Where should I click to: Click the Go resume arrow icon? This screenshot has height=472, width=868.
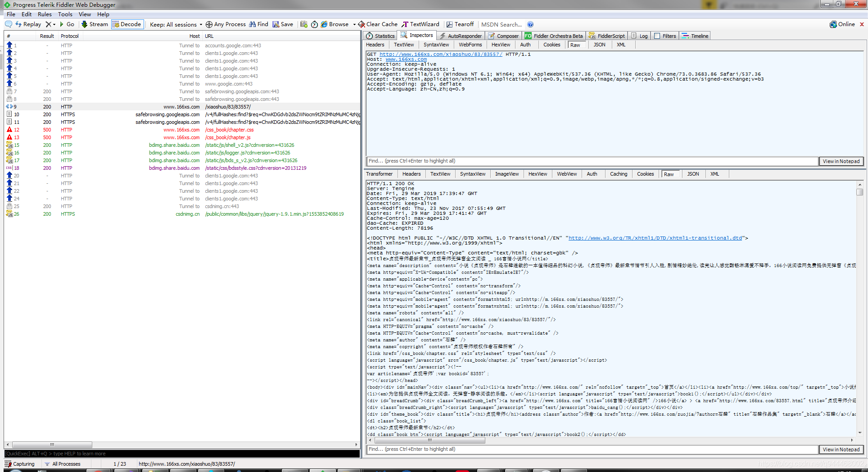[x=62, y=24]
